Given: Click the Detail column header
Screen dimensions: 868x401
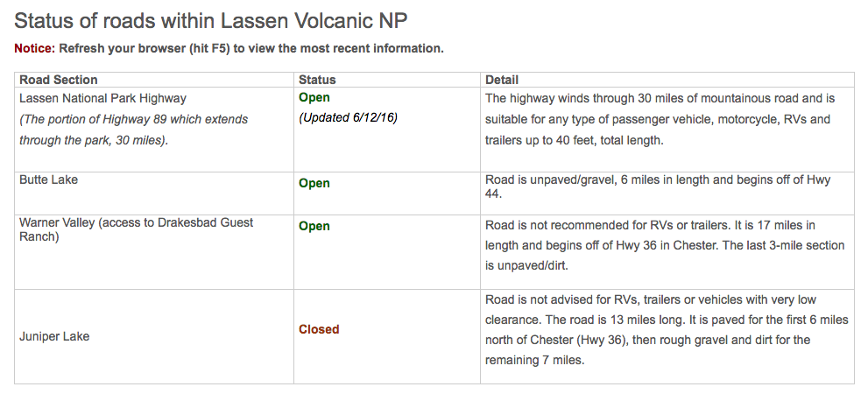Looking at the screenshot, I should click(502, 80).
